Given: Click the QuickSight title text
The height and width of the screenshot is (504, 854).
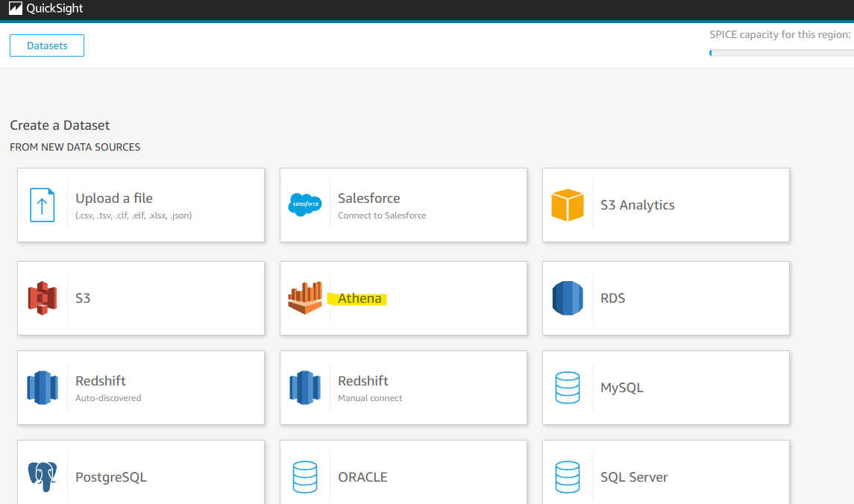Looking at the screenshot, I should [54, 8].
